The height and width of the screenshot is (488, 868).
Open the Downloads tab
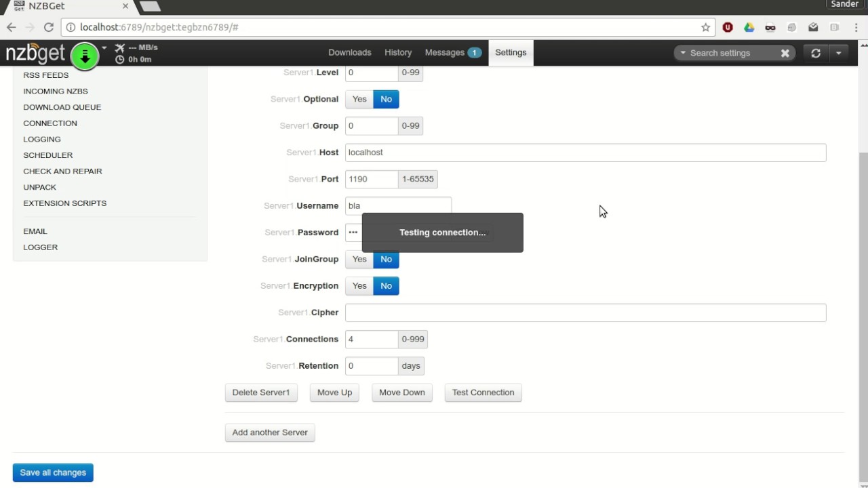(350, 53)
